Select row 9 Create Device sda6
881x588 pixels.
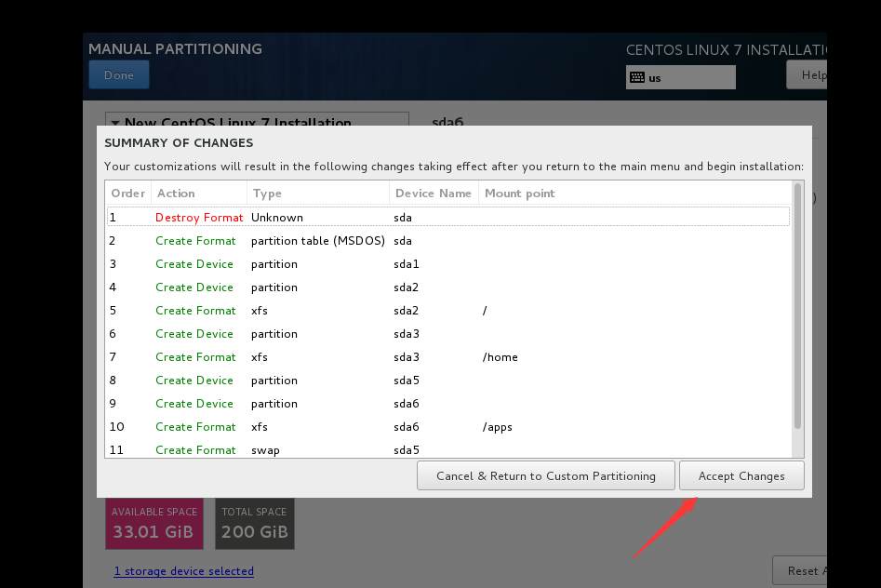(x=448, y=403)
